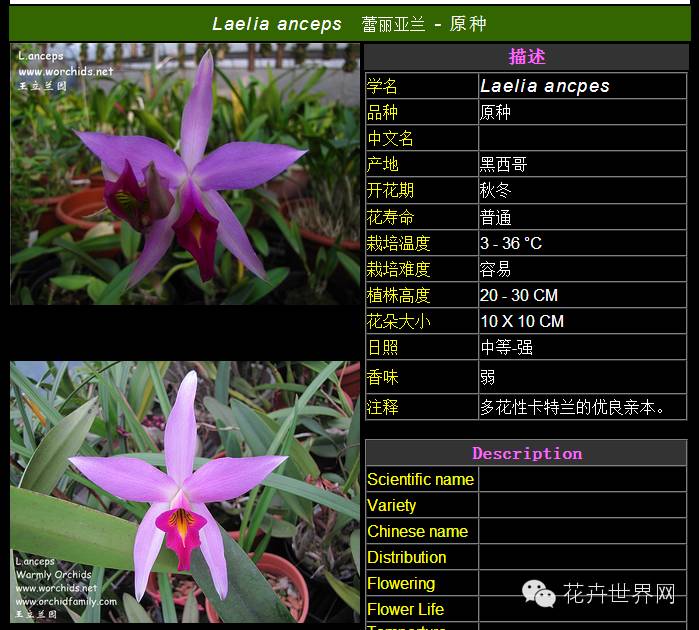Viewport: 699px width, 630px height.
Task: Click the Laelia ancpes scientific name value
Action: coord(545,86)
